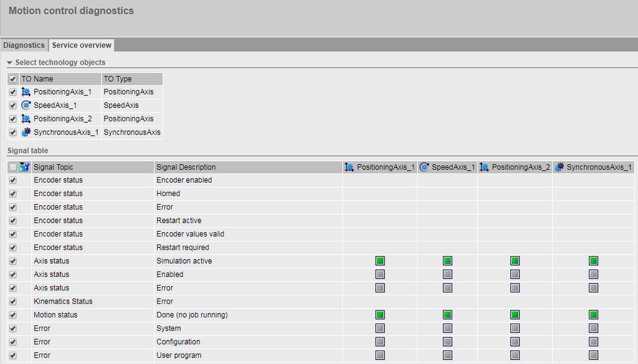Image resolution: width=638 pixels, height=364 pixels.
Task: Uncheck PositioningAxis_2 in the technology objects list
Action: tap(12, 119)
